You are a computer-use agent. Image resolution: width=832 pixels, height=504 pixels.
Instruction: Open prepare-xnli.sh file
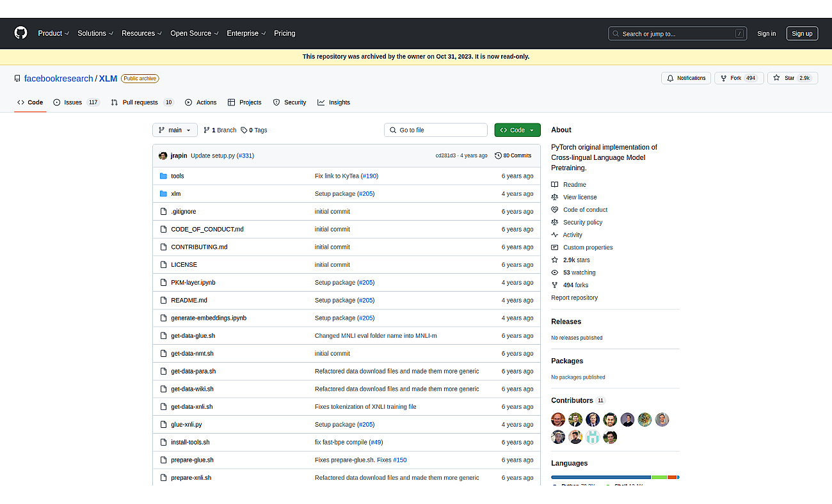click(x=191, y=478)
